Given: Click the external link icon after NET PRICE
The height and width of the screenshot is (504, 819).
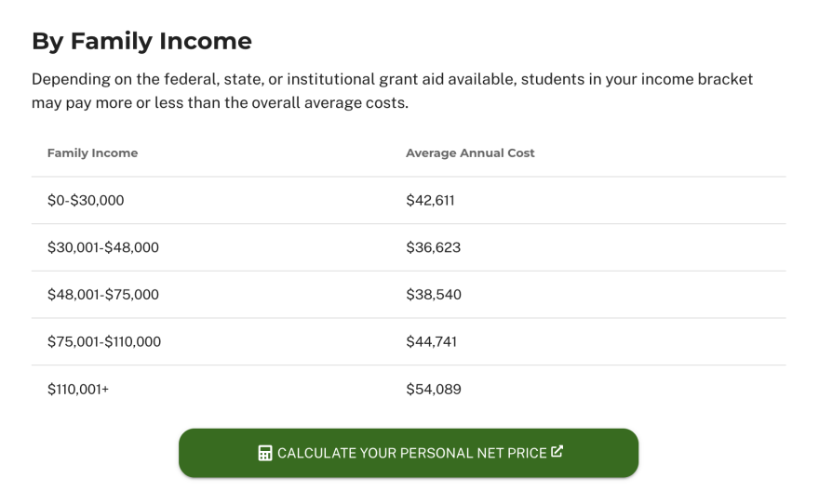Looking at the screenshot, I should click(557, 452).
